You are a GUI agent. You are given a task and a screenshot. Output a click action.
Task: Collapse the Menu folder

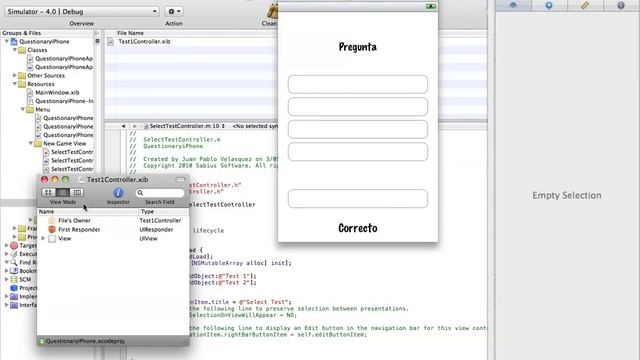pos(23,109)
